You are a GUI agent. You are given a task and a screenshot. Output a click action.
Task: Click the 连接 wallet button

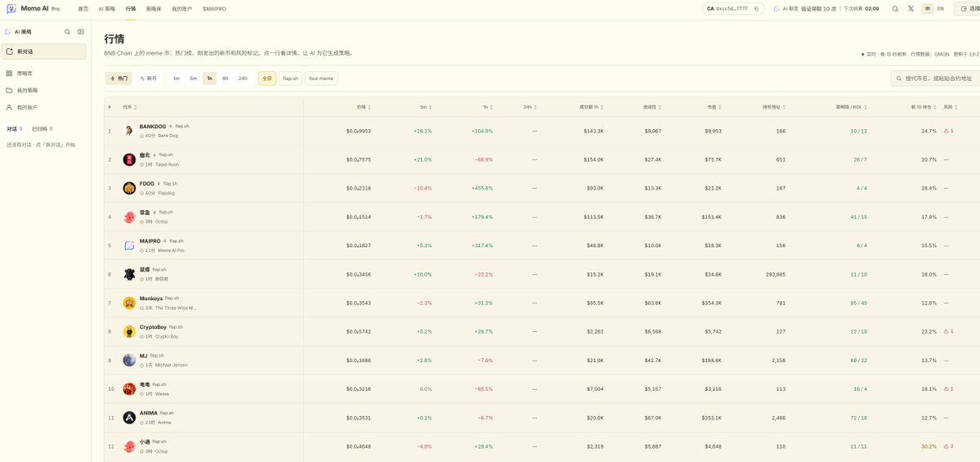click(x=968, y=9)
